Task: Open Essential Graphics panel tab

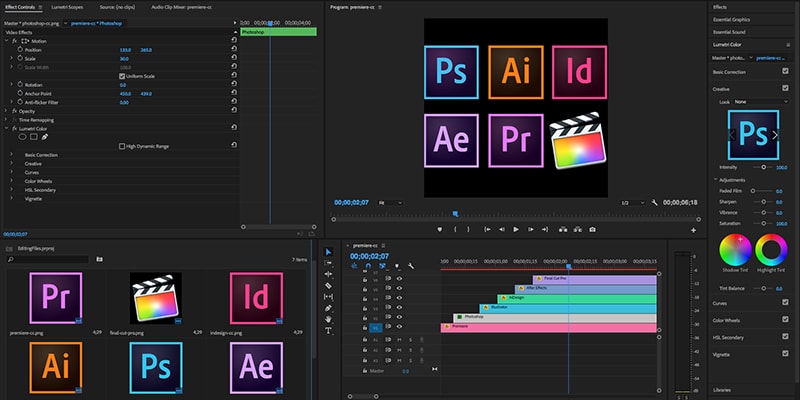Action: [x=731, y=19]
